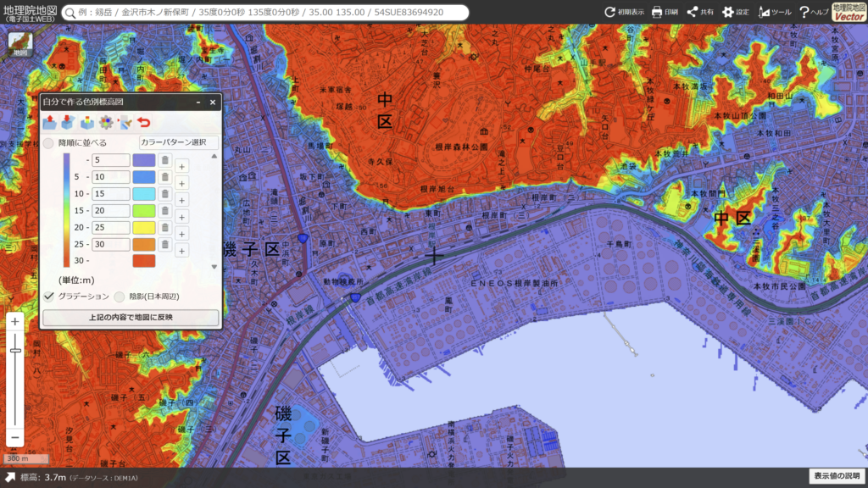868x488 pixels.
Task: Minimize the 色別標高図 dialog
Action: (x=198, y=103)
